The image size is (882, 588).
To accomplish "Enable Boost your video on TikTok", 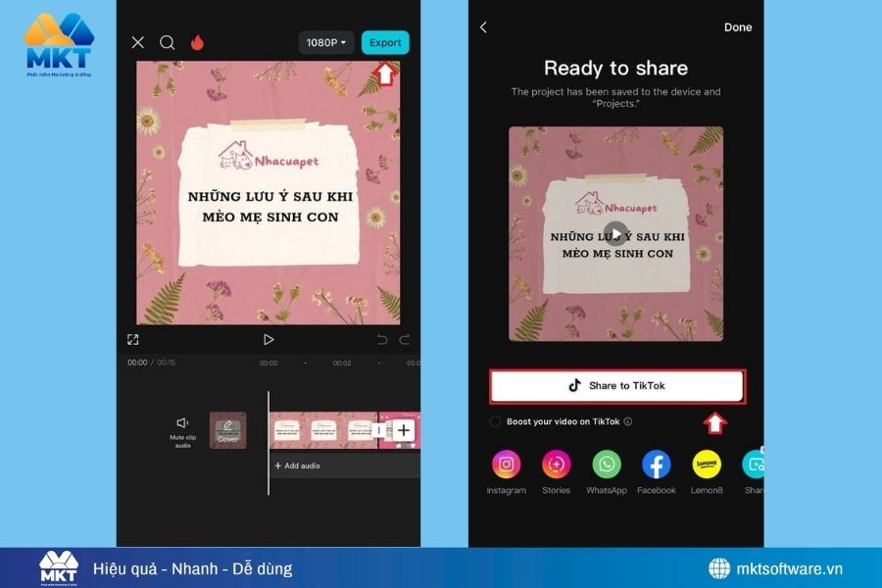I will [497, 421].
